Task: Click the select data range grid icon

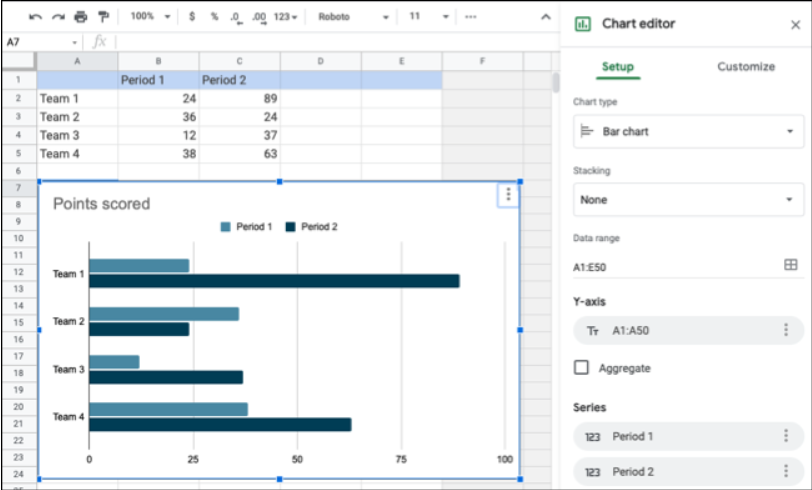Action: [790, 265]
